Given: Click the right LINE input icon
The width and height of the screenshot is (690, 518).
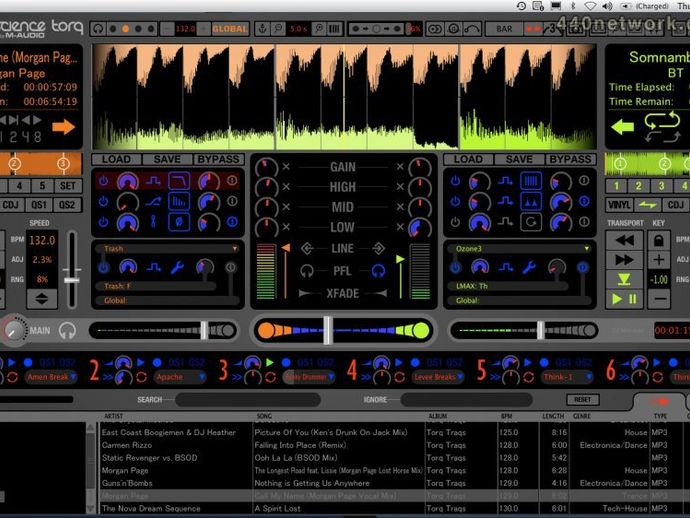Looking at the screenshot, I should (x=378, y=249).
